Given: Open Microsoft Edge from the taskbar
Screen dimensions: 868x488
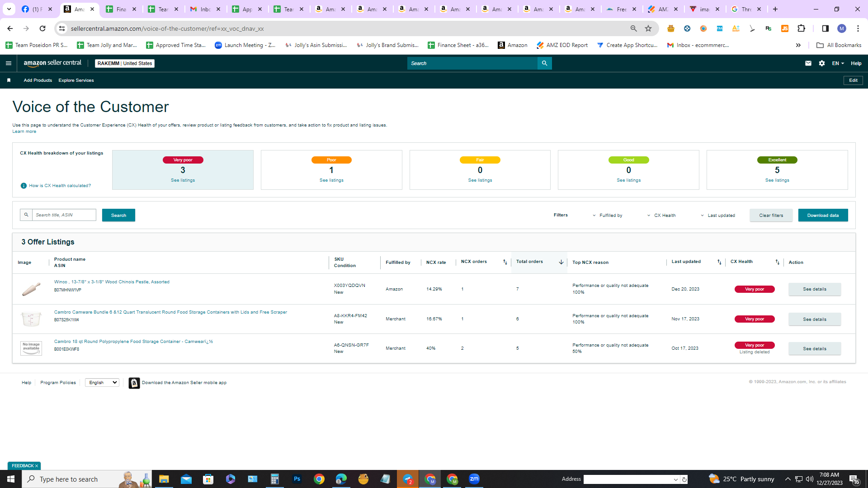Looking at the screenshot, I should click(341, 479).
